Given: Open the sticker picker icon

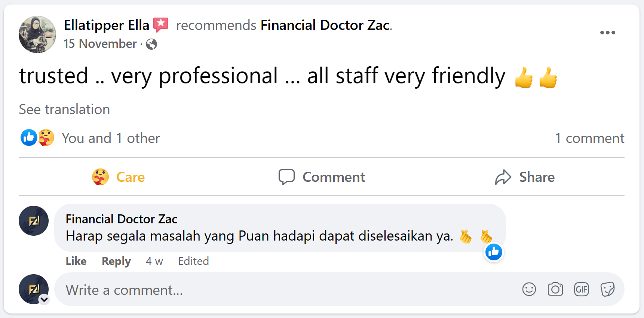Looking at the screenshot, I should [x=607, y=289].
